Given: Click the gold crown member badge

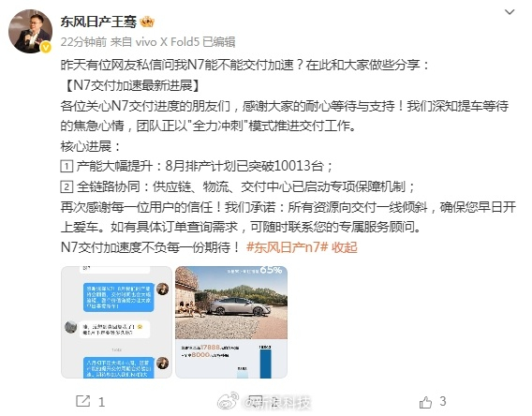Looking at the screenshot, I should pyautogui.click(x=147, y=22).
